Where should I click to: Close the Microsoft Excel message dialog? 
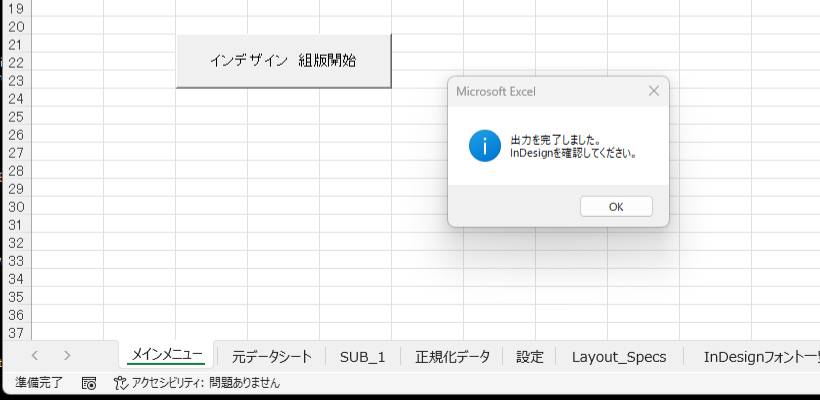click(x=653, y=91)
